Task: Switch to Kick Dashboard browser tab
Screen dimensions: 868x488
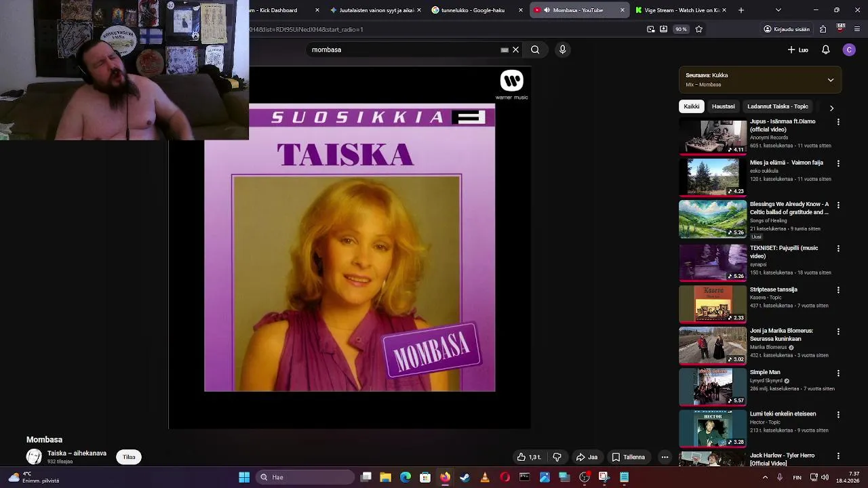Action: pos(285,10)
